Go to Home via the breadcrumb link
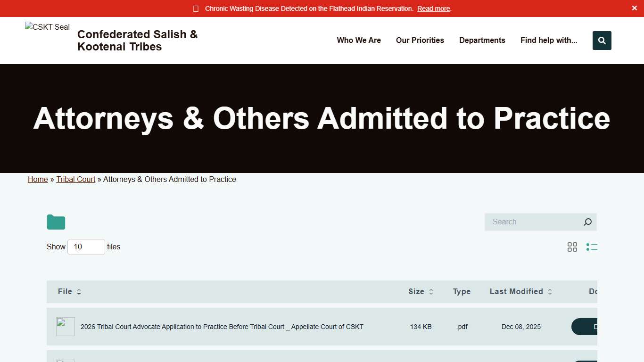The width and height of the screenshot is (644, 362). pos(38,179)
